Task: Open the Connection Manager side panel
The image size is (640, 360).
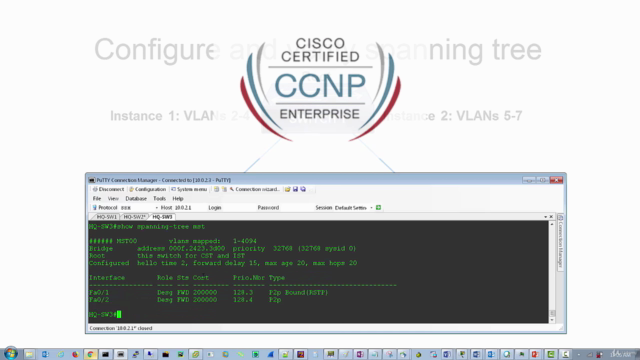Action: [x=560, y=242]
